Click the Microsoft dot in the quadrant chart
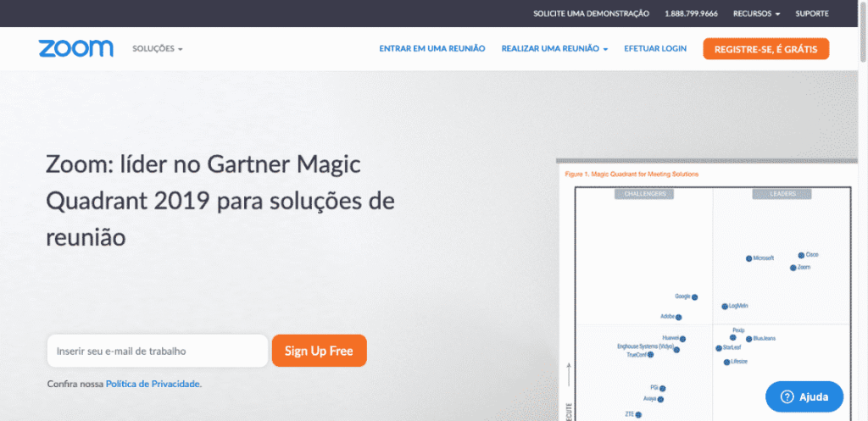Screen dimensions: 868x421 coord(749,258)
